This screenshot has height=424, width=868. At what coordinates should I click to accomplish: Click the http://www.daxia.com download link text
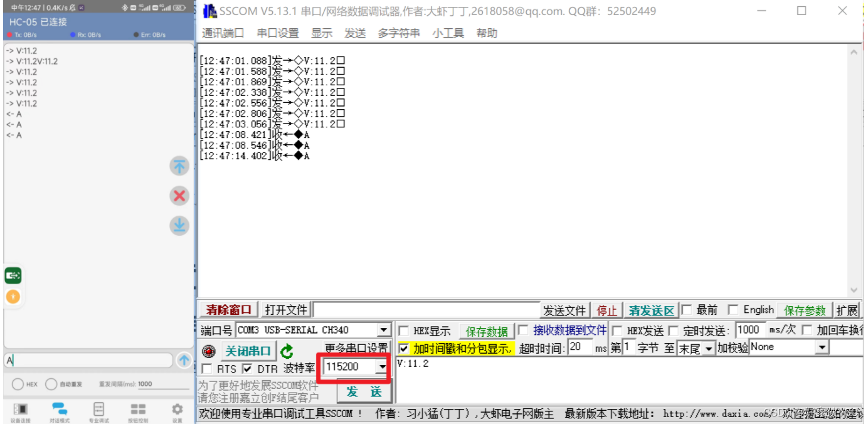click(716, 414)
